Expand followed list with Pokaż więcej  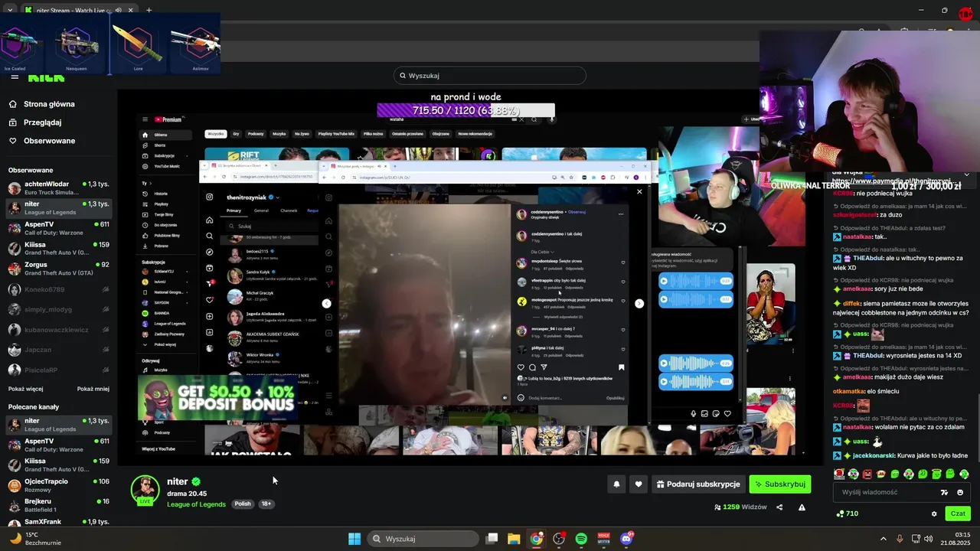26,389
